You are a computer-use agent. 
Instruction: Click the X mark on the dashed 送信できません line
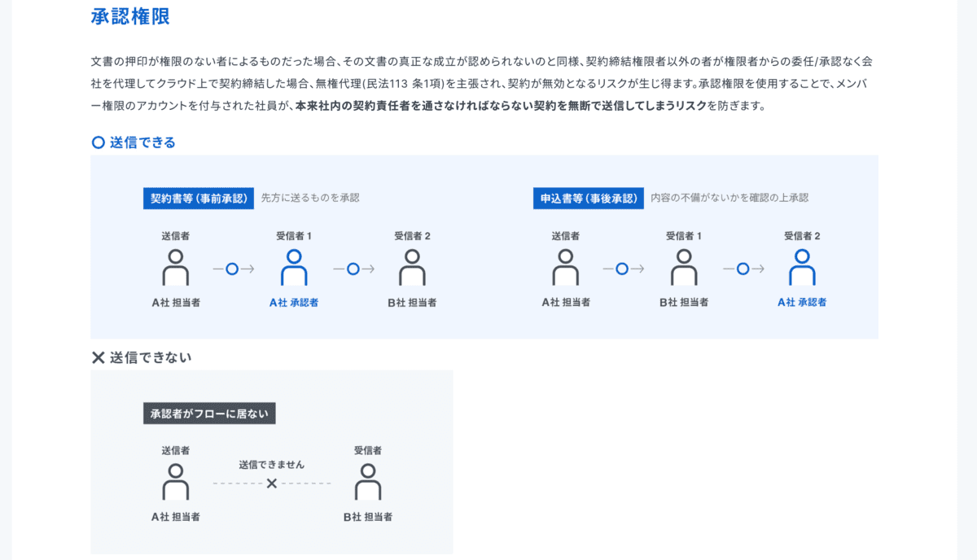coord(272,482)
